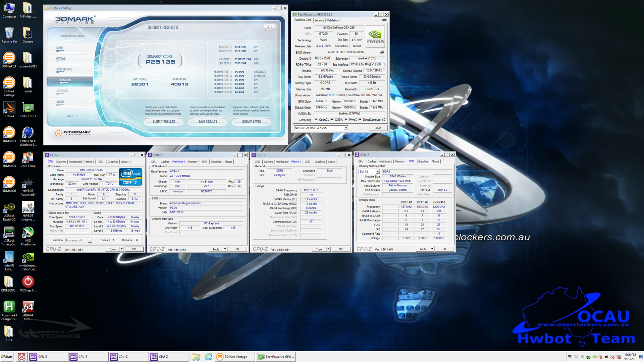The image size is (644, 362).
Task: Open Options in 3DMark Vantage sidebar
Action: tap(61, 59)
